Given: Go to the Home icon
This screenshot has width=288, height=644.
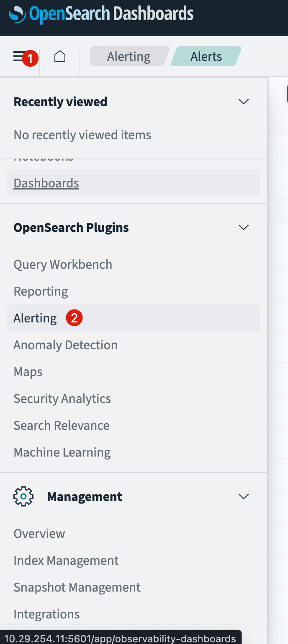Looking at the screenshot, I should (x=60, y=56).
